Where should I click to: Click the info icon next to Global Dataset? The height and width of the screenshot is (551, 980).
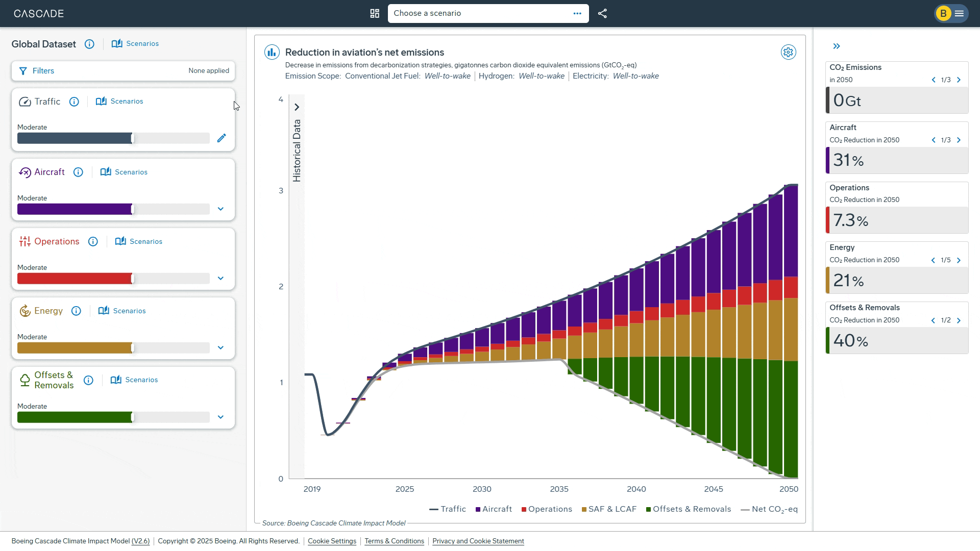(89, 44)
